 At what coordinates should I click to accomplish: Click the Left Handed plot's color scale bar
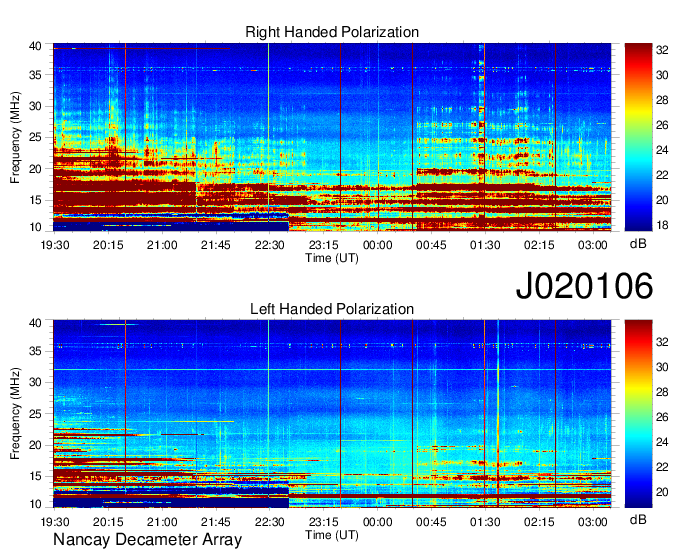(638, 414)
